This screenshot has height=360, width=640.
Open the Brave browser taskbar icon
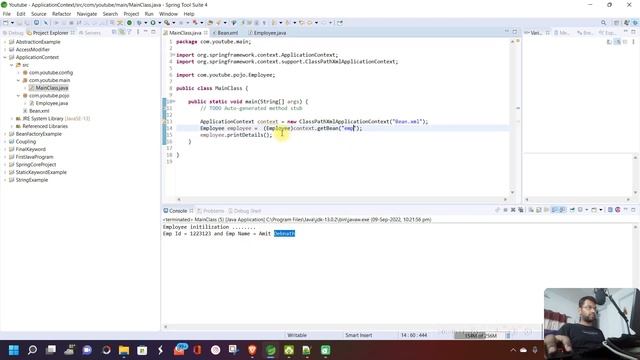[x=252, y=350]
